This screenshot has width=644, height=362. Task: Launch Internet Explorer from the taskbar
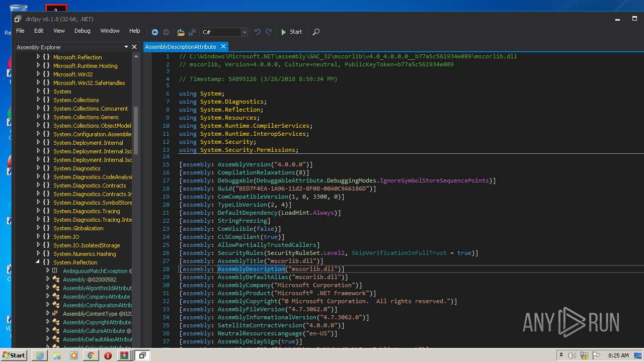click(40, 355)
